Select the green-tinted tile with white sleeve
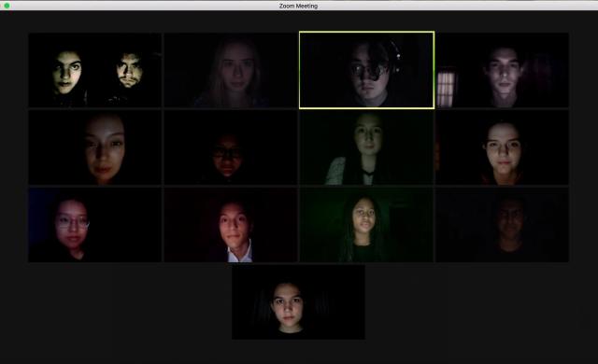The image size is (598, 364). click(x=366, y=147)
